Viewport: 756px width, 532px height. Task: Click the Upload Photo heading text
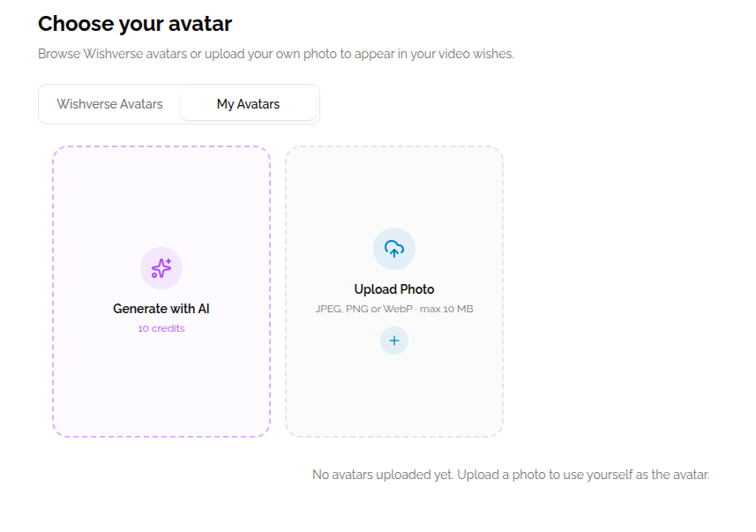pos(394,288)
